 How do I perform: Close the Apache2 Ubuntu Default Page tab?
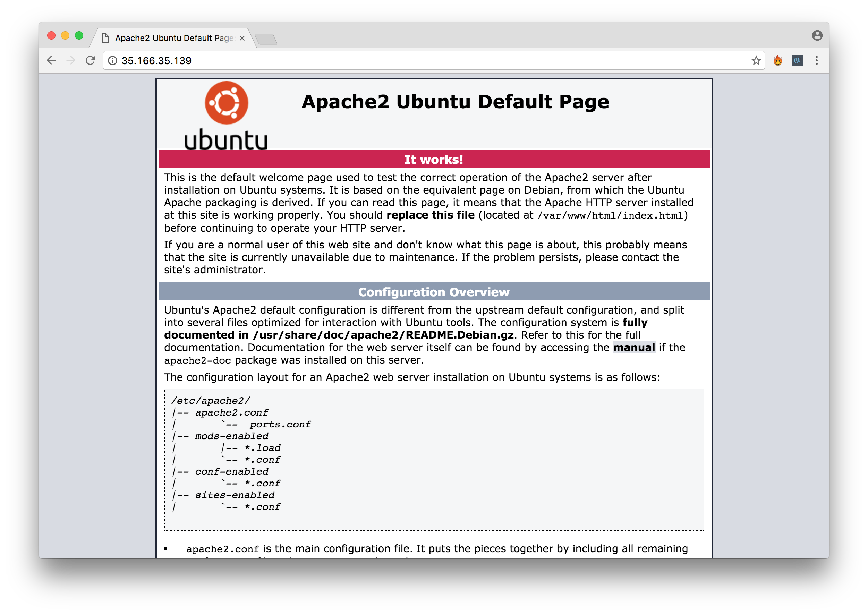(242, 38)
